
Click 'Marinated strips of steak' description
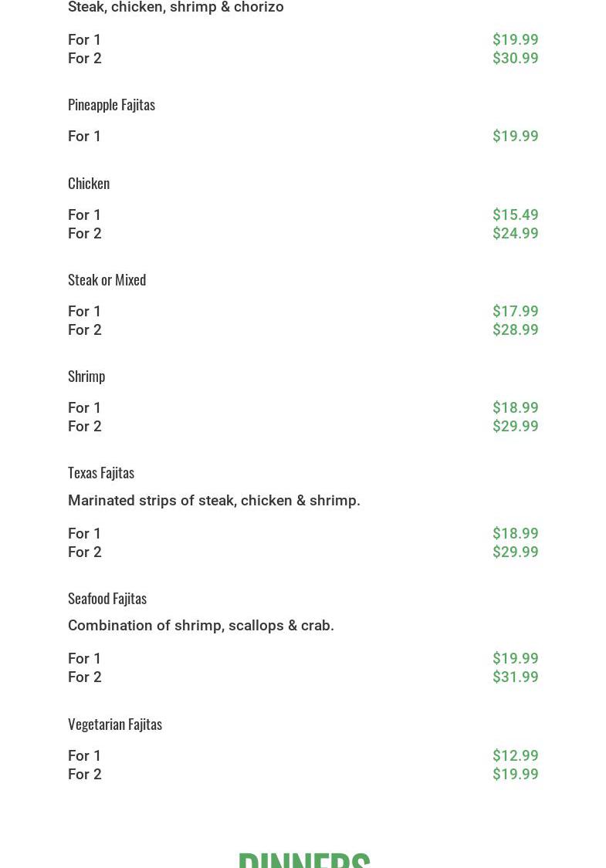point(214,501)
